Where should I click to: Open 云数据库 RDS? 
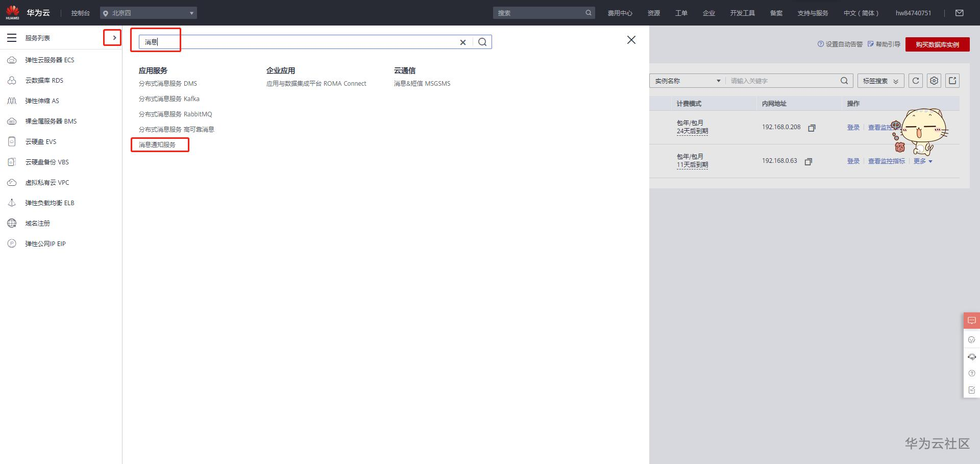tap(44, 81)
